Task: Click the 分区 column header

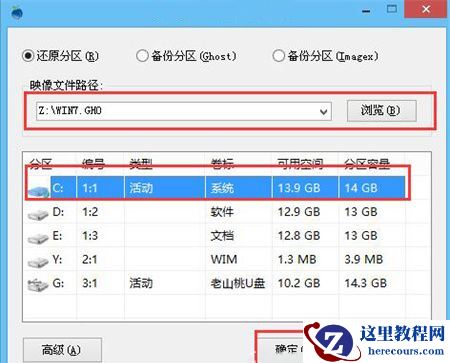Action: [x=41, y=163]
